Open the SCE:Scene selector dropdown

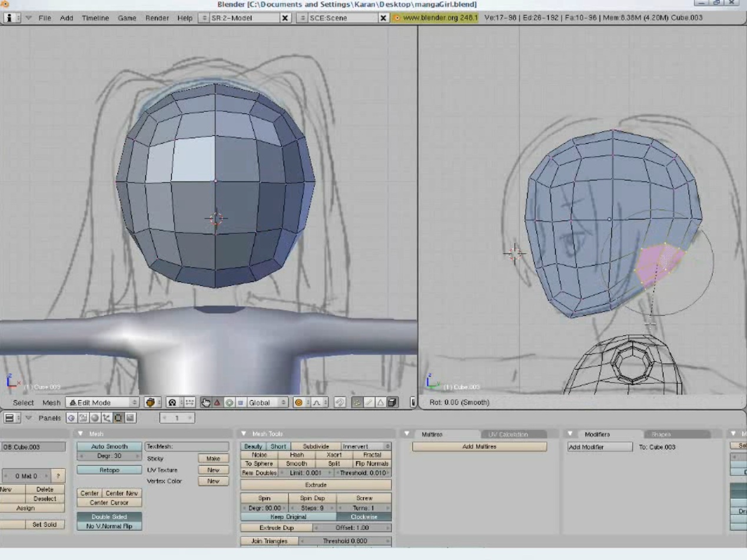coord(303,18)
